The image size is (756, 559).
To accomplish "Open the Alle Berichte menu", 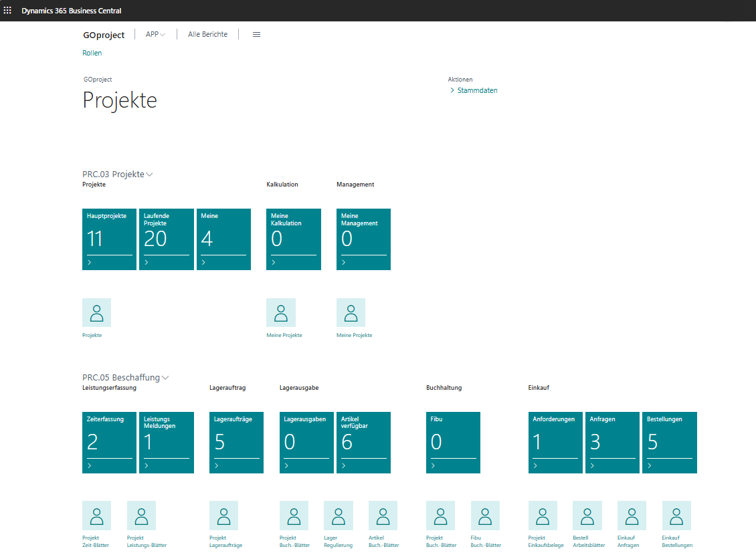I will pos(208,34).
